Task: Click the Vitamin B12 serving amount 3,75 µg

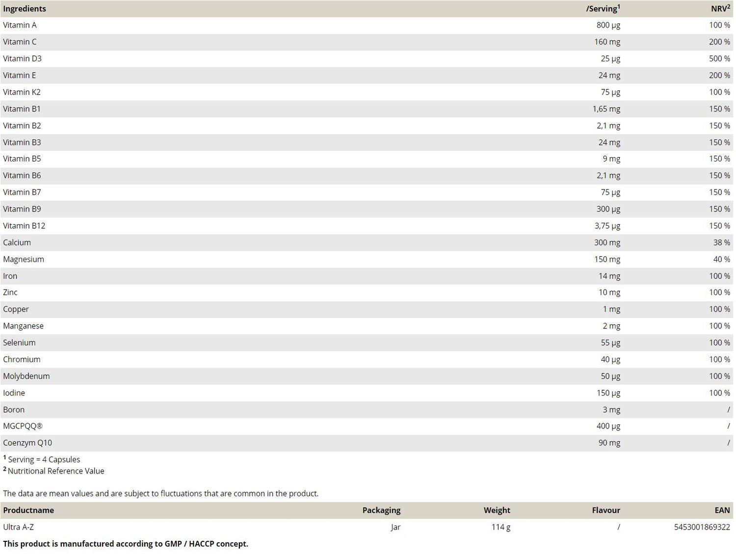Action: click(607, 226)
